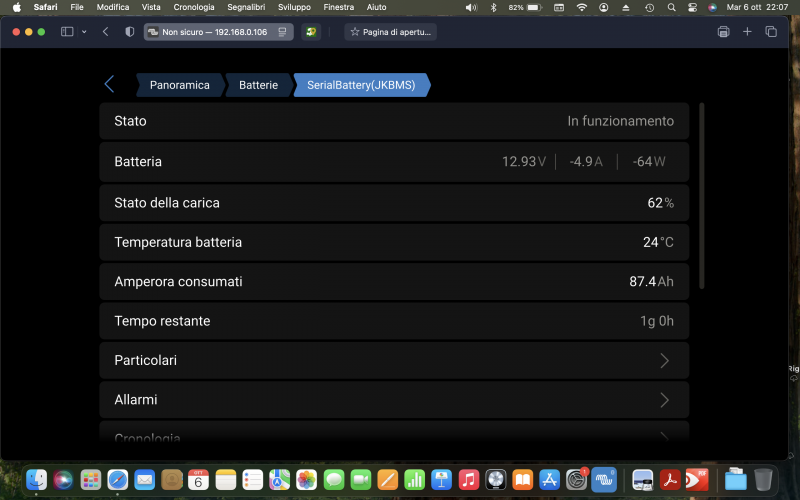Click the battery temperature value 24°C
The image size is (800, 500).
(x=658, y=242)
